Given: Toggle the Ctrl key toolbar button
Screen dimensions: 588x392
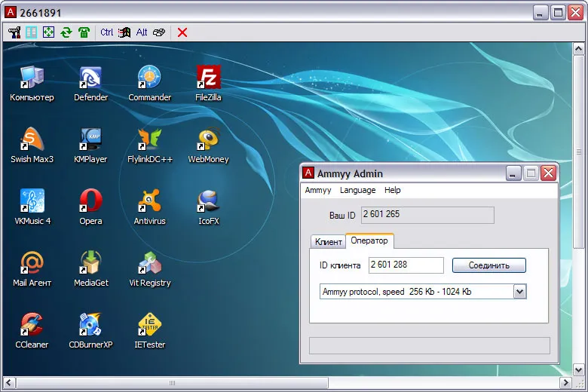Looking at the screenshot, I should click(x=106, y=32).
